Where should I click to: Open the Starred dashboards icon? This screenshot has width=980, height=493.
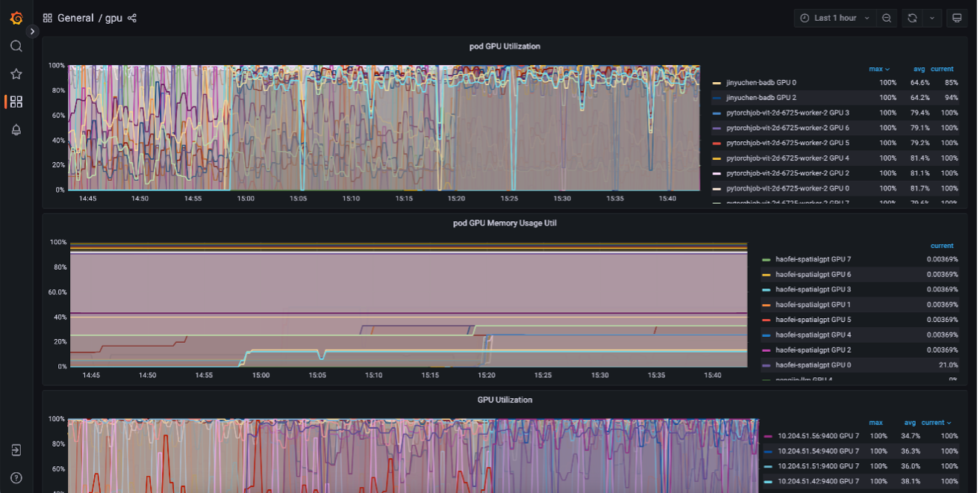(x=16, y=74)
